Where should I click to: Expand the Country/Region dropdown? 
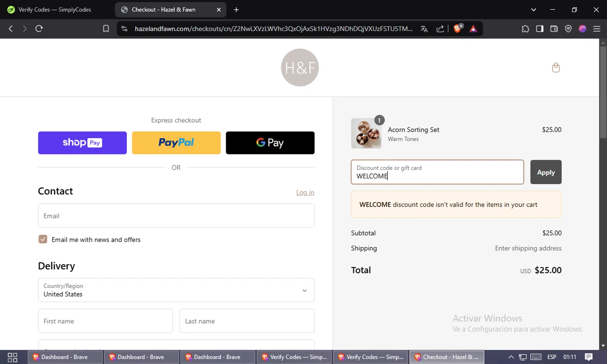click(x=176, y=290)
